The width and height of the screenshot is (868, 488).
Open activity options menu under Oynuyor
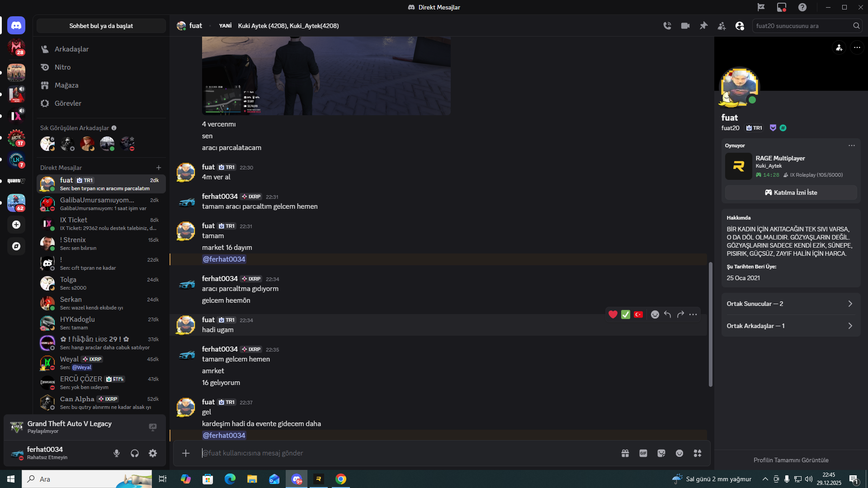[x=852, y=145]
